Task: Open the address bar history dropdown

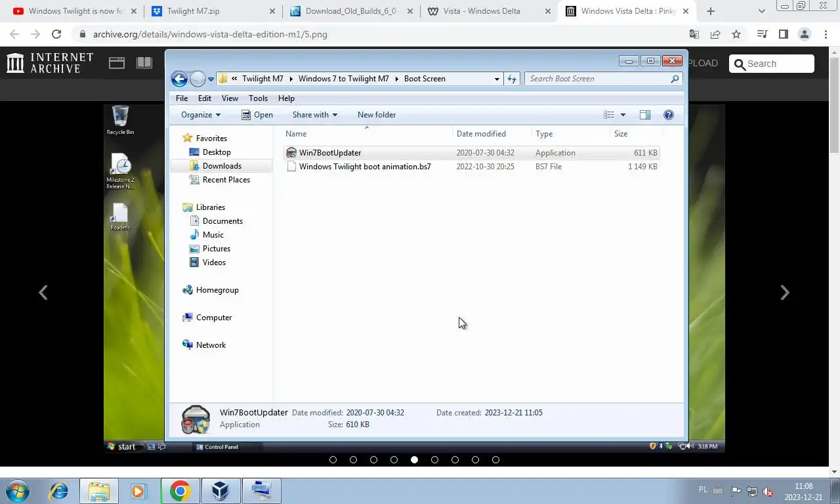Action: click(497, 79)
